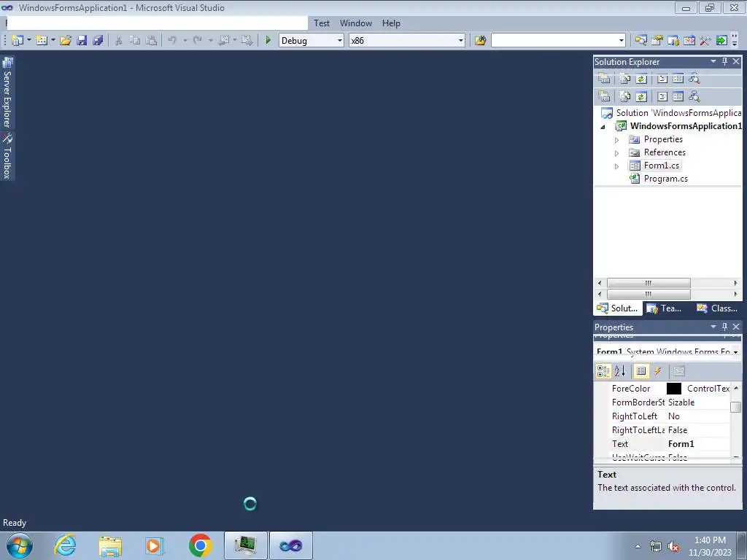
Task: Switch to the Team Explorer tab
Action: [665, 308]
